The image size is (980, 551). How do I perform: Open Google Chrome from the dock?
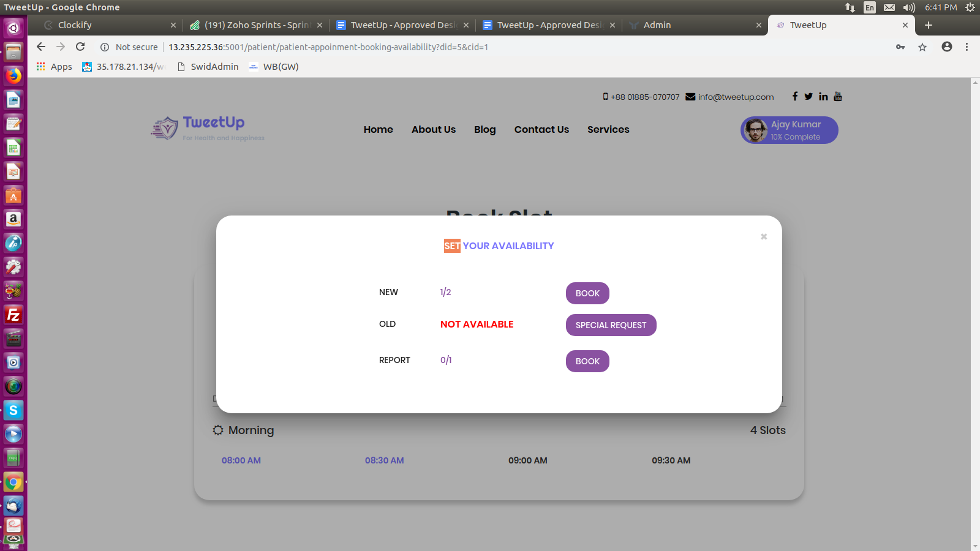tap(13, 482)
